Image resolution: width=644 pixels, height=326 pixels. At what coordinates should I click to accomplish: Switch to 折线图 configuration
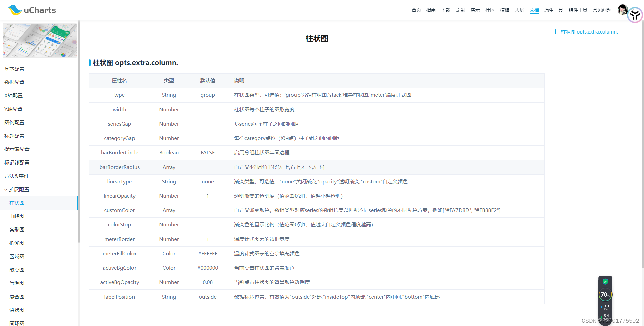tap(17, 243)
